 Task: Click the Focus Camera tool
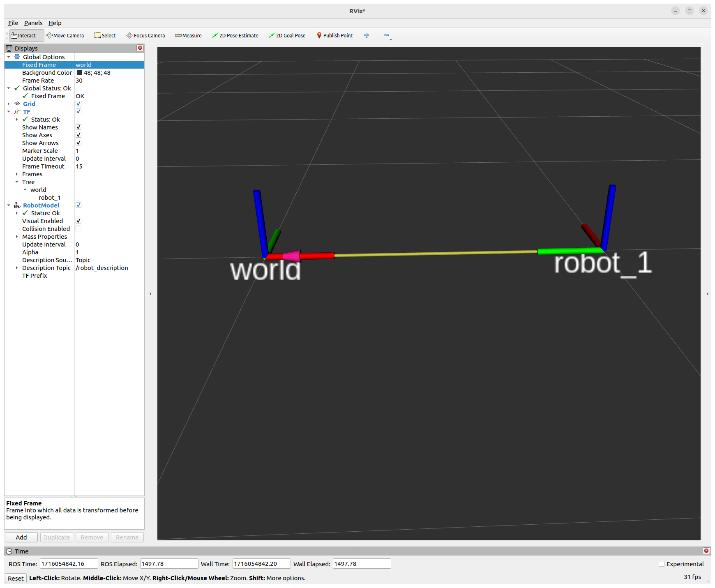coord(145,35)
